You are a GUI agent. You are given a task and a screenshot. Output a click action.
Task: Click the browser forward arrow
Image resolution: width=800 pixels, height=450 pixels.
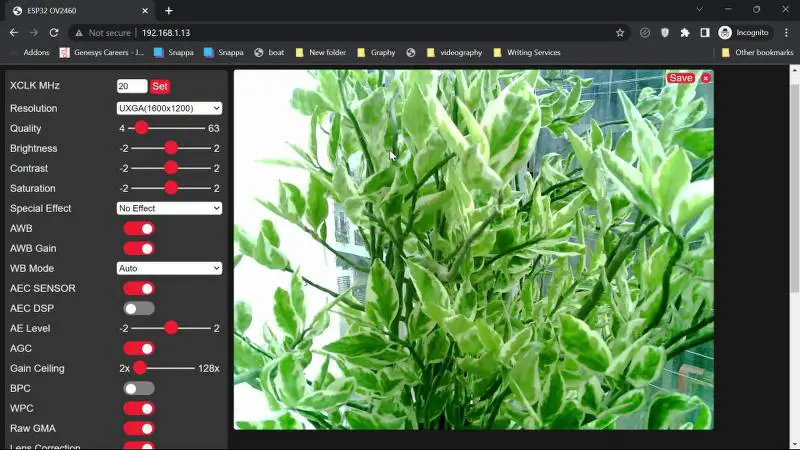[34, 33]
